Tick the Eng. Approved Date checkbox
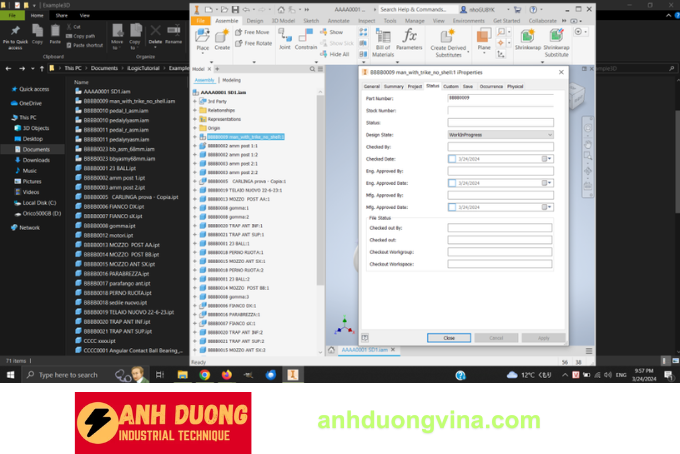The image size is (680, 454). [x=452, y=183]
